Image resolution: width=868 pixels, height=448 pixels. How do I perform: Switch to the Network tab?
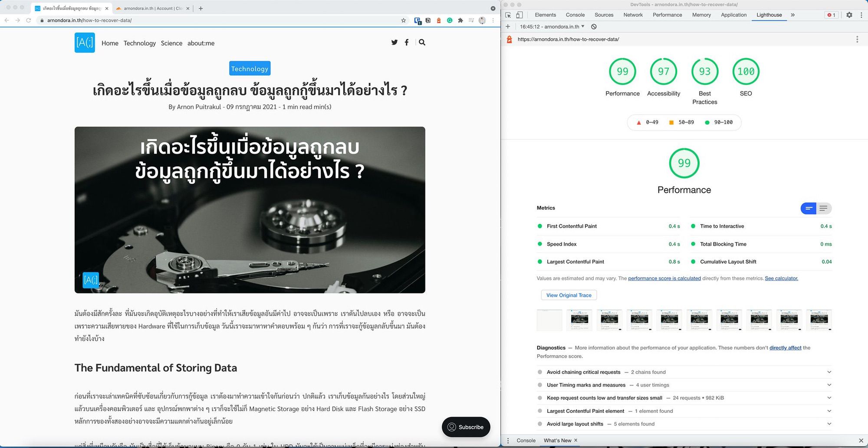coord(633,15)
